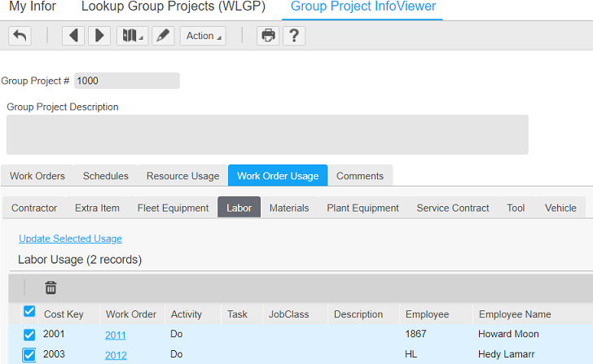Click the pencil edit icon
This screenshot has width=593, height=364.
click(163, 36)
